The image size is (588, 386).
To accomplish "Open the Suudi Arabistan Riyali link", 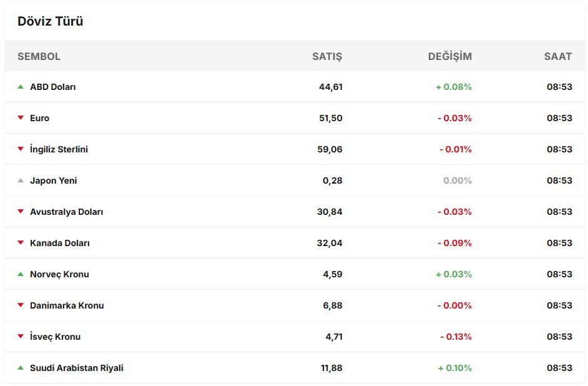I will pyautogui.click(x=77, y=368).
